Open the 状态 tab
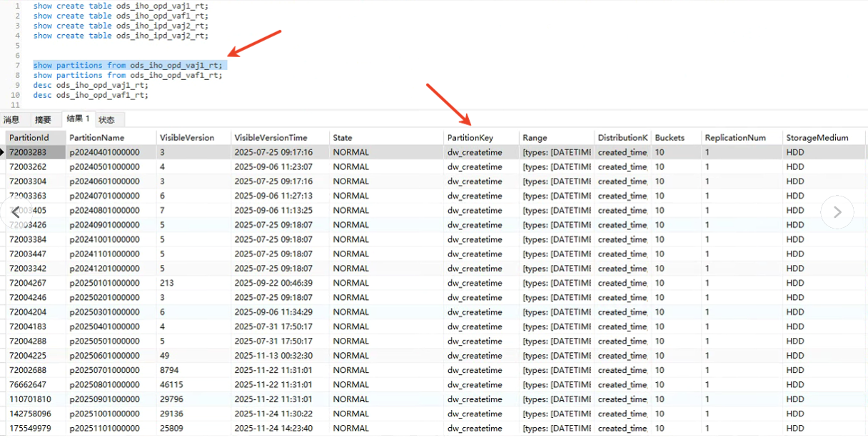 pyautogui.click(x=106, y=119)
